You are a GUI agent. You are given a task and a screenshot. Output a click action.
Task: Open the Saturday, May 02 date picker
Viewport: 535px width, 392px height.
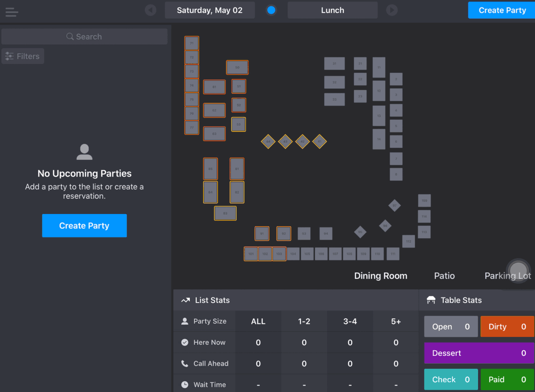point(209,10)
